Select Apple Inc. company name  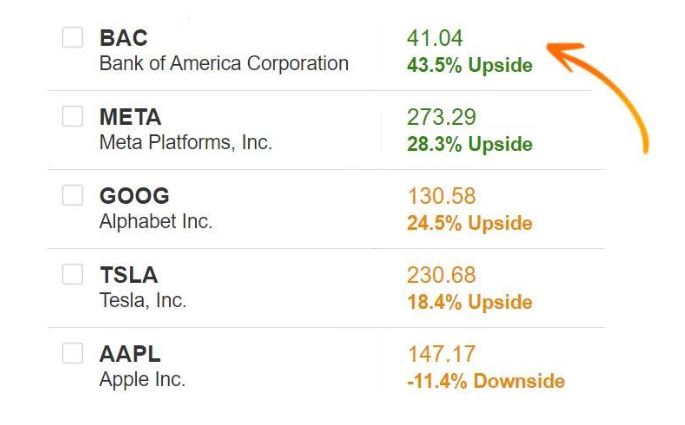pos(142,380)
